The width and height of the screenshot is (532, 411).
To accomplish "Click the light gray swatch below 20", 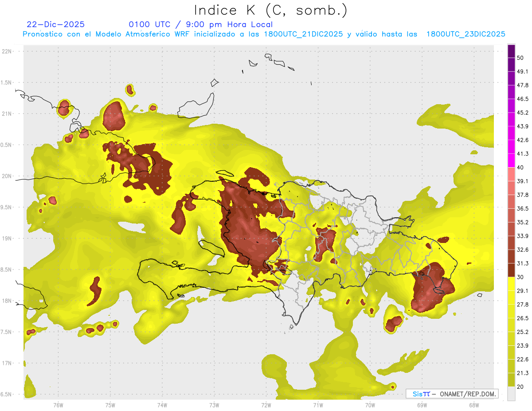I will tap(511, 394).
